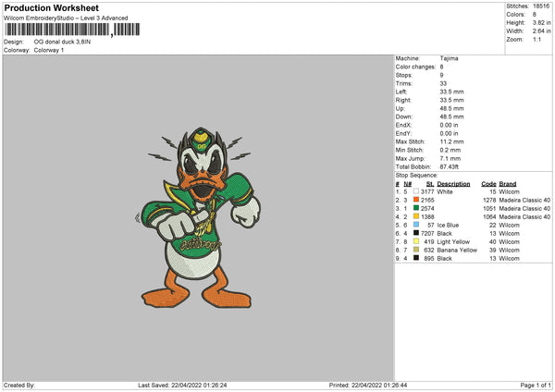
Task: Click the 'N#' column header
Action: click(407, 184)
